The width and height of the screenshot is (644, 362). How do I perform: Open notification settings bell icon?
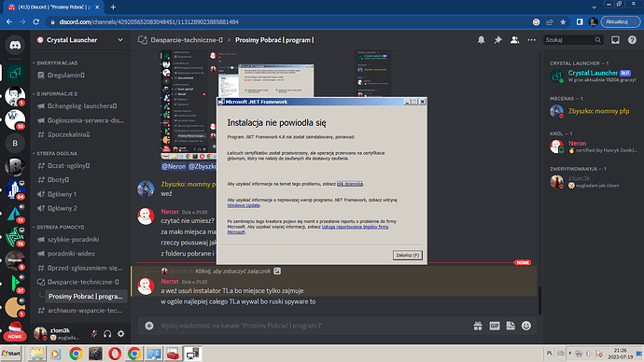pos(481,40)
